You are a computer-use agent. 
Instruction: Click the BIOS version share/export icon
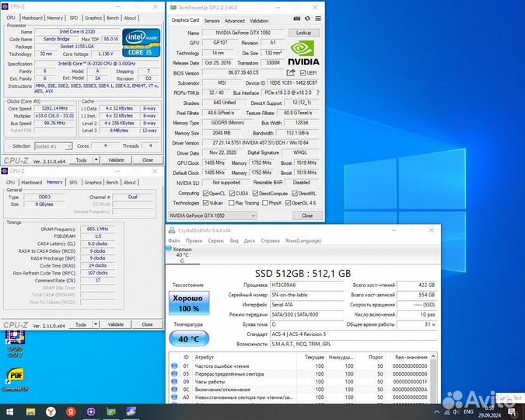pos(292,74)
